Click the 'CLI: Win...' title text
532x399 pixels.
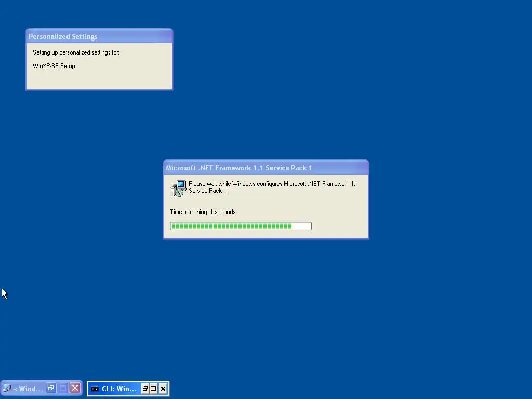(119, 389)
